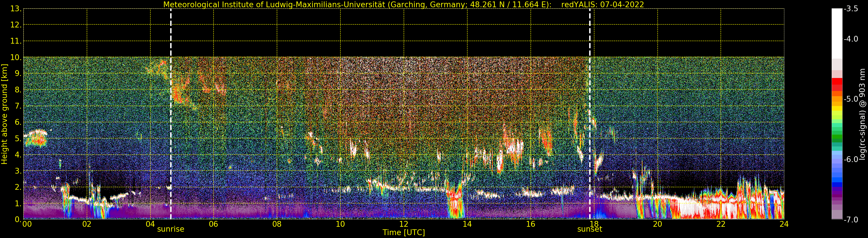Click the Meteorological Institute title text
The width and height of the screenshot is (868, 238).
click(358, 4)
